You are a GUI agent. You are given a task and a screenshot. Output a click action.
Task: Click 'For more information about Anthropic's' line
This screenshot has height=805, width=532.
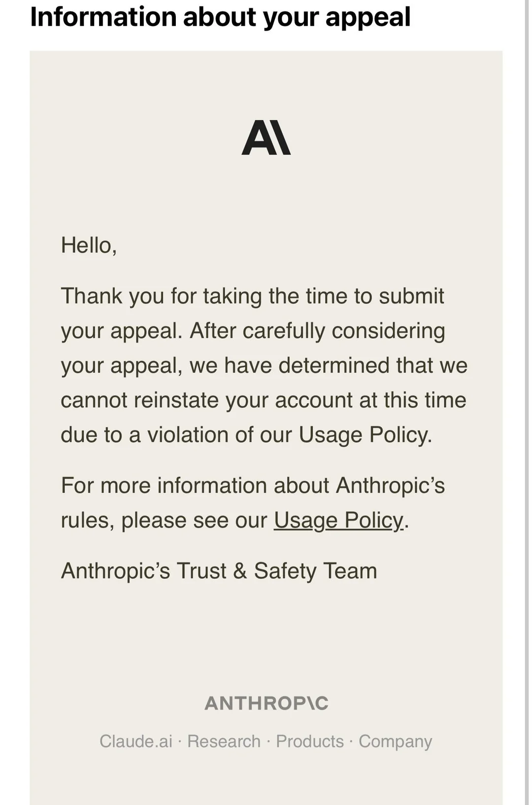[x=253, y=486]
